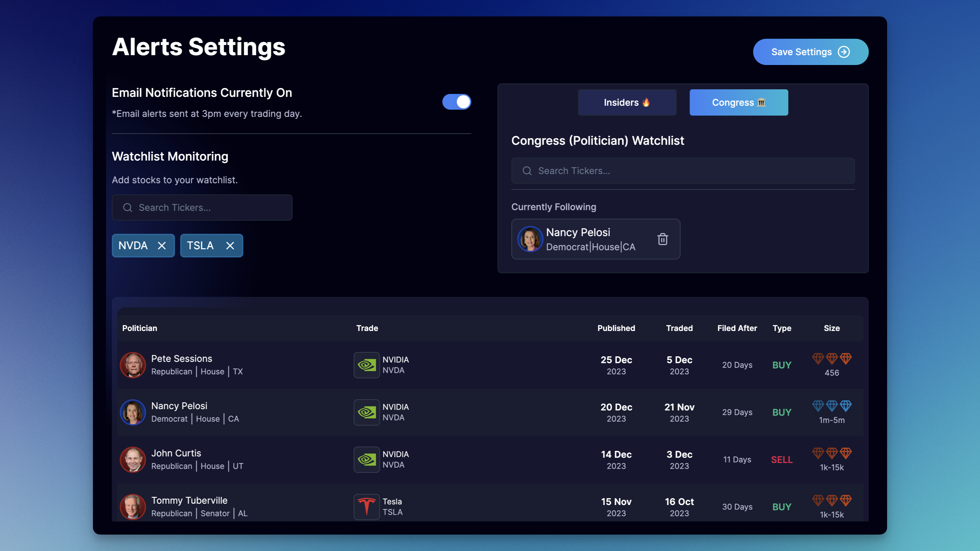Switch to the Insiders tab

(x=627, y=103)
